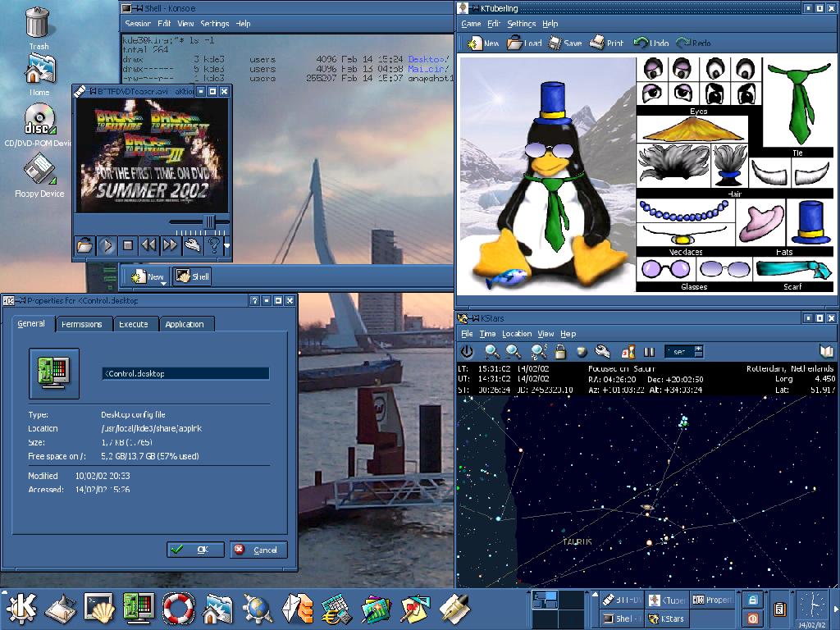Switch to the Execute tab
The height and width of the screenshot is (630, 840).
click(134, 324)
